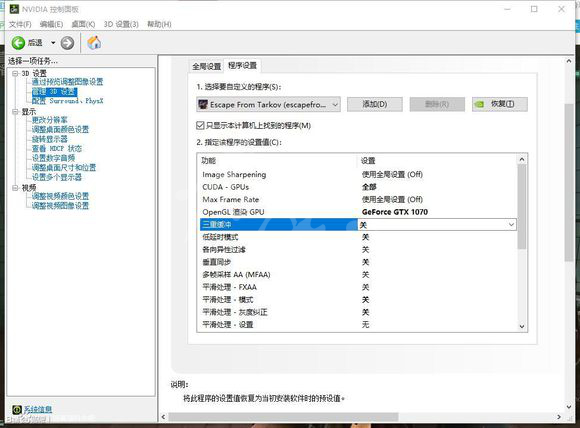Select the CUDA - GPUs row
The width and height of the screenshot is (580, 428).
coord(358,187)
